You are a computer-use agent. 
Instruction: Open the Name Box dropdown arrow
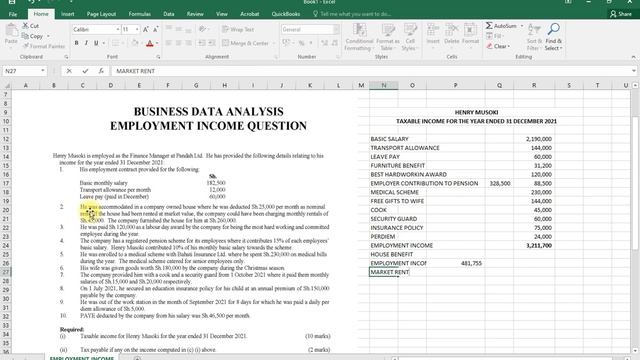42,71
